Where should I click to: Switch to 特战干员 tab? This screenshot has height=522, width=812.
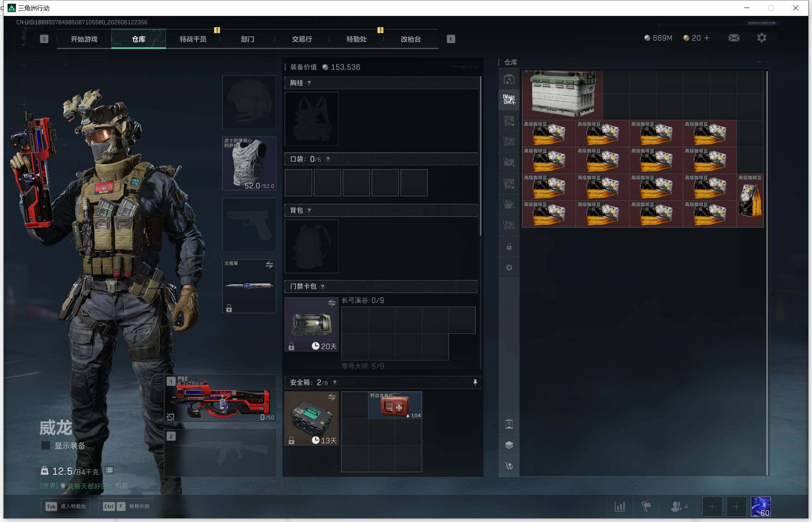pyautogui.click(x=193, y=39)
